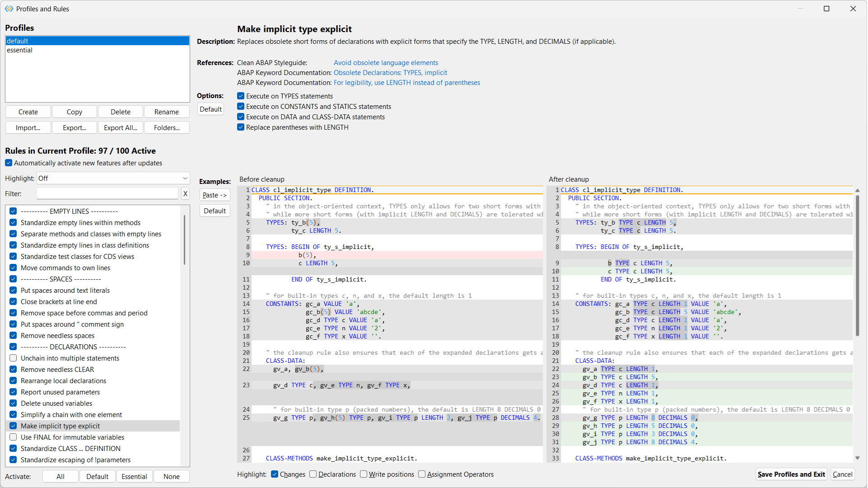Activate All rules
Screen dimensions: 868x488
coord(61,477)
